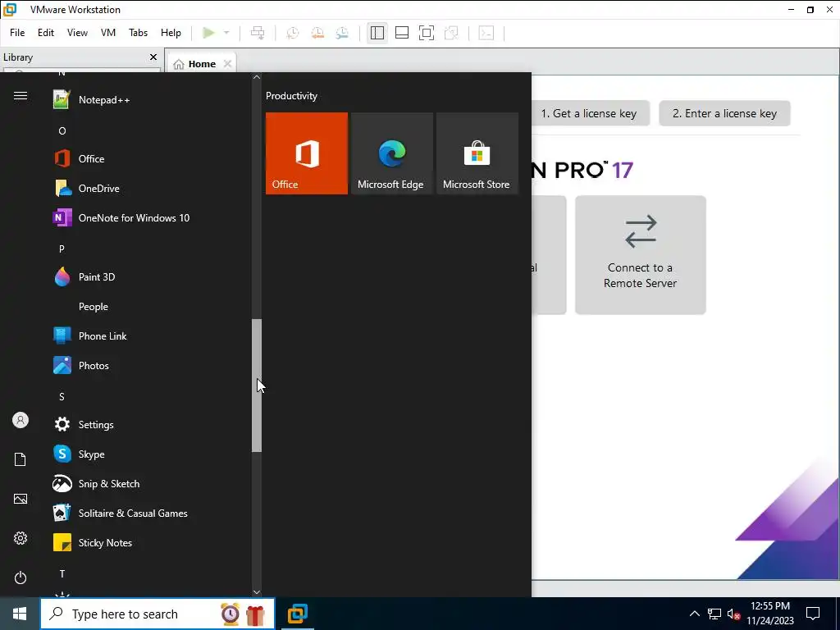Open the Help menu
This screenshot has width=840, height=630.
pos(171,33)
